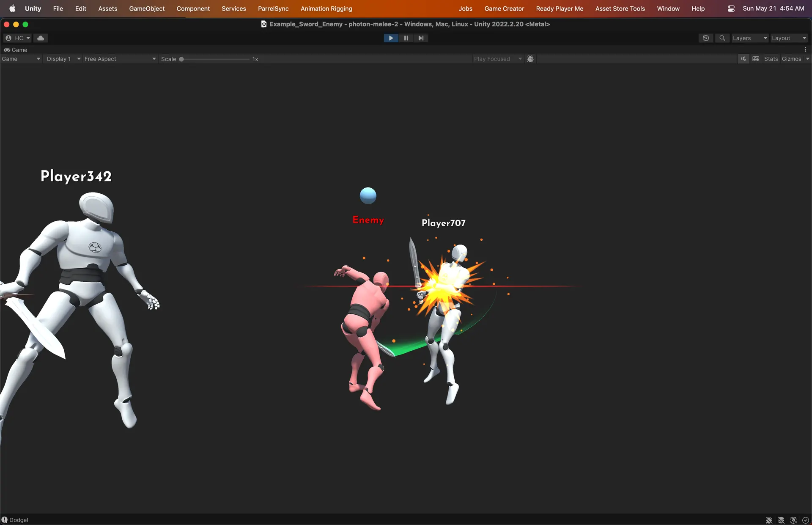Image resolution: width=812 pixels, height=525 pixels.
Task: Click the blue sphere above the Enemy
Action: tap(368, 195)
